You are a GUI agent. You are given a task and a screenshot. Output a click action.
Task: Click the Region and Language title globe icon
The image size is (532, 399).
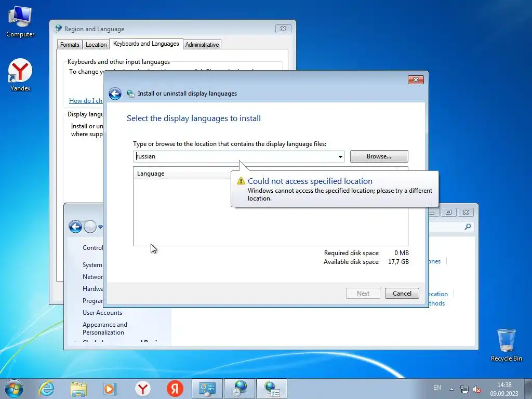[x=58, y=29]
